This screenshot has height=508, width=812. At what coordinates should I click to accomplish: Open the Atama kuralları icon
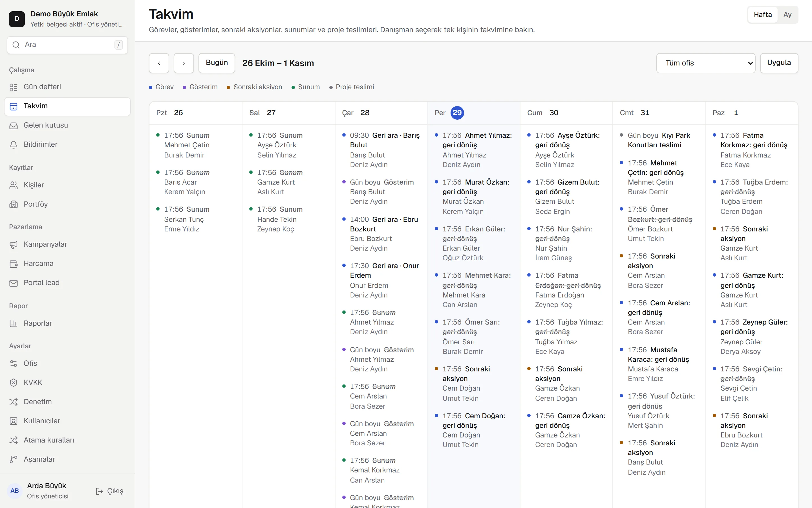(14, 440)
